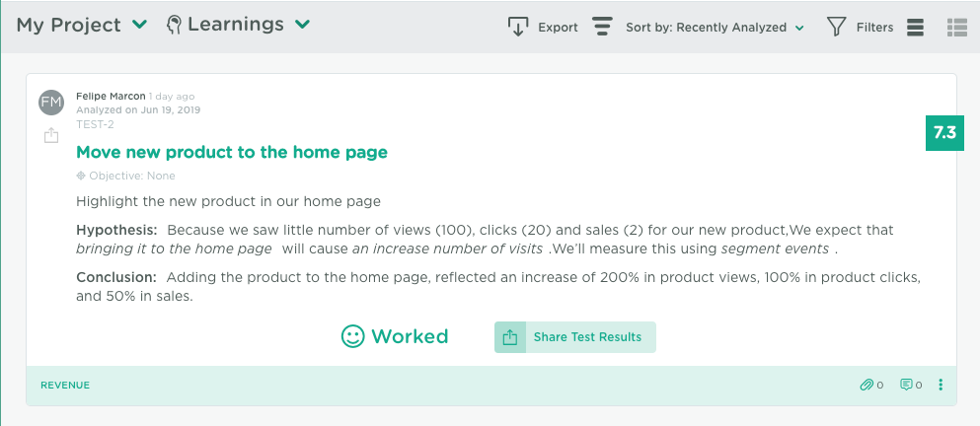Expand the Learnings dropdown chevron
This screenshot has width=980, height=426.
coord(303,25)
